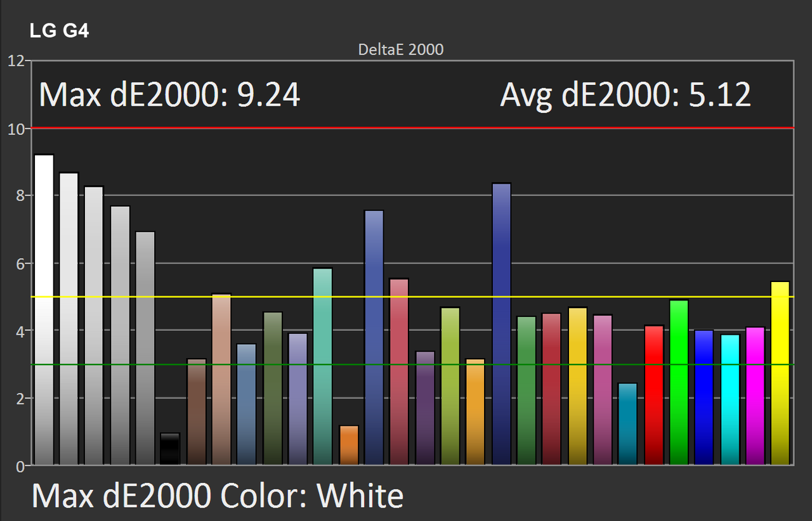Click the y-axis label "10"
Image resolution: width=812 pixels, height=521 pixels.
(x=16, y=129)
